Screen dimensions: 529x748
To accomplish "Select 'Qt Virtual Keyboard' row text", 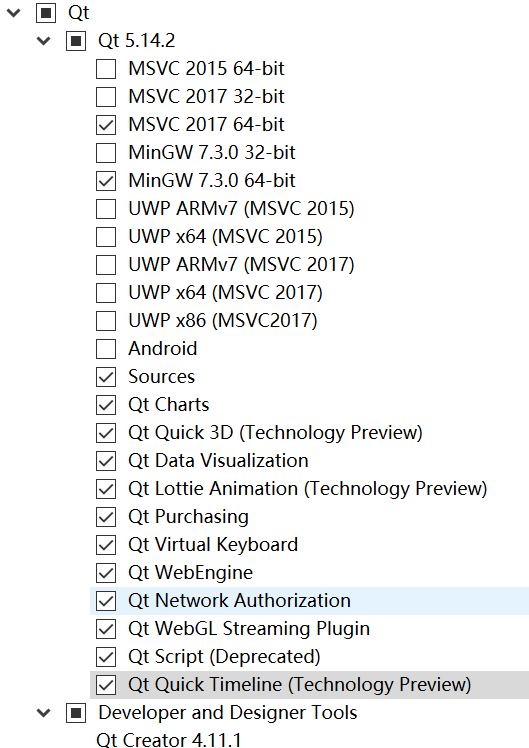I will click(x=213, y=545).
